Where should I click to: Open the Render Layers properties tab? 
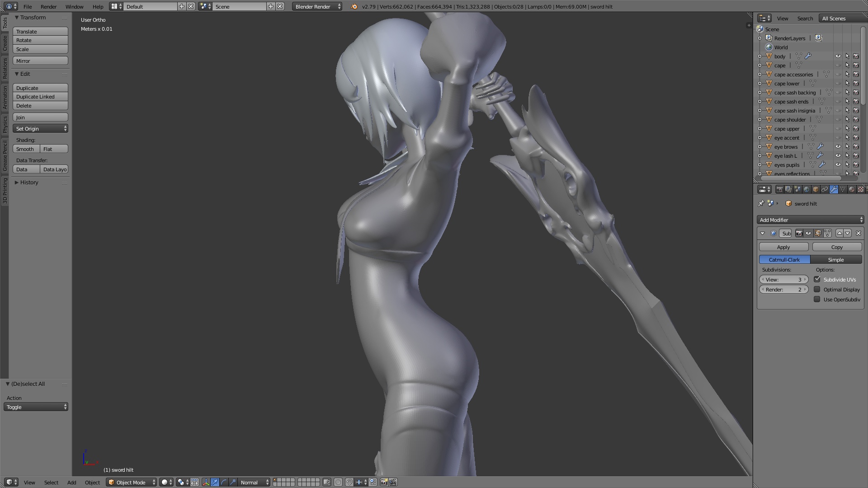[788, 189]
